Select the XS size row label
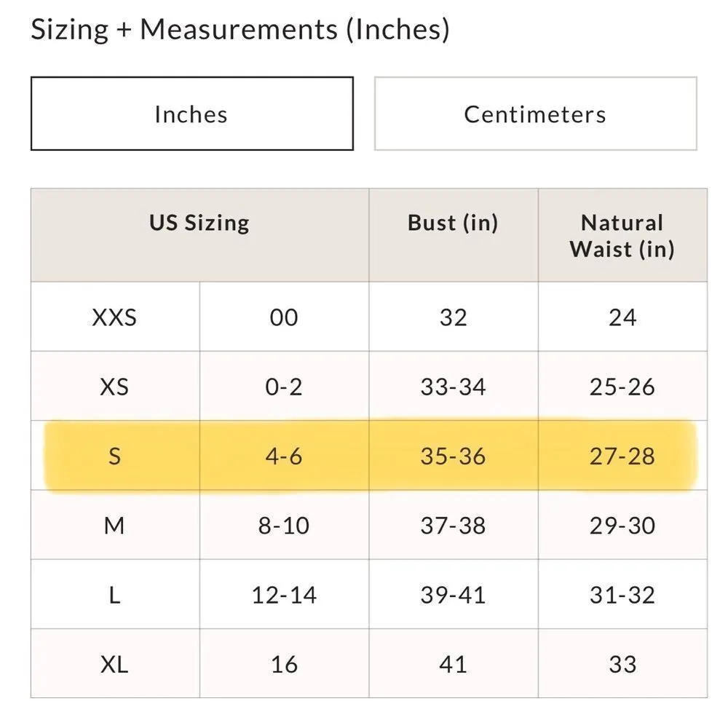728x728 pixels. click(x=114, y=387)
